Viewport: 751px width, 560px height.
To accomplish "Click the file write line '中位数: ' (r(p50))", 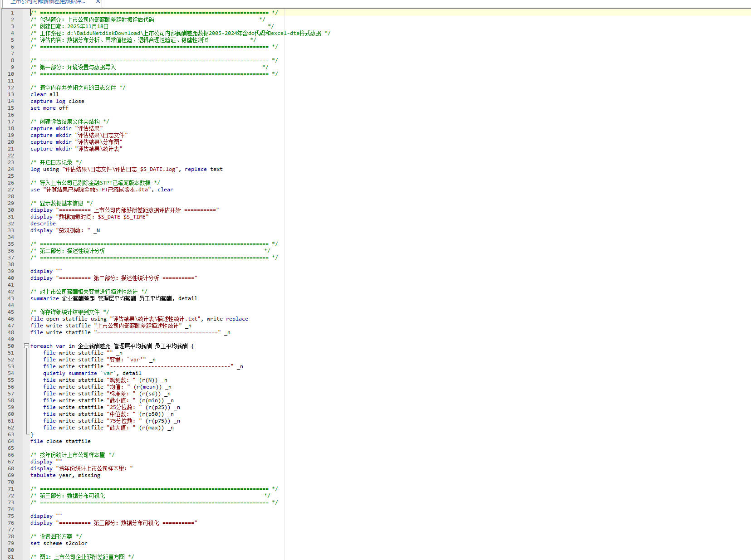I will click(108, 414).
